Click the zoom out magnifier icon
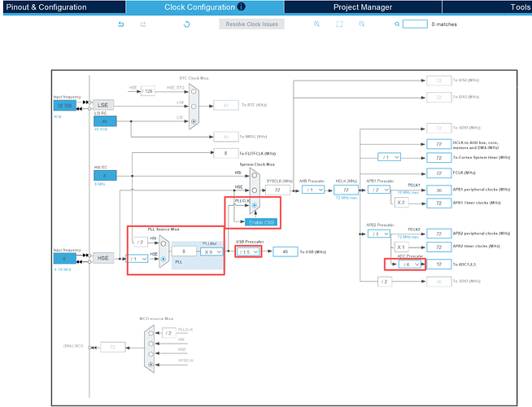The width and height of the screenshot is (532, 407). (362, 24)
